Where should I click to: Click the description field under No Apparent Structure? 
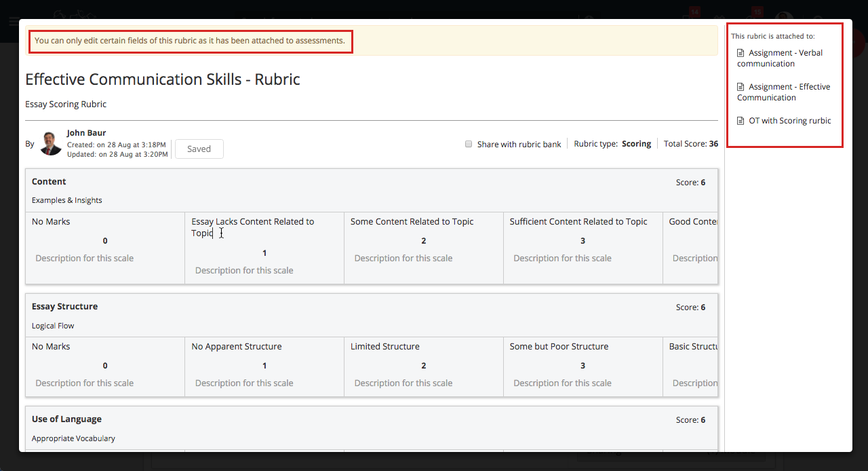click(244, 383)
